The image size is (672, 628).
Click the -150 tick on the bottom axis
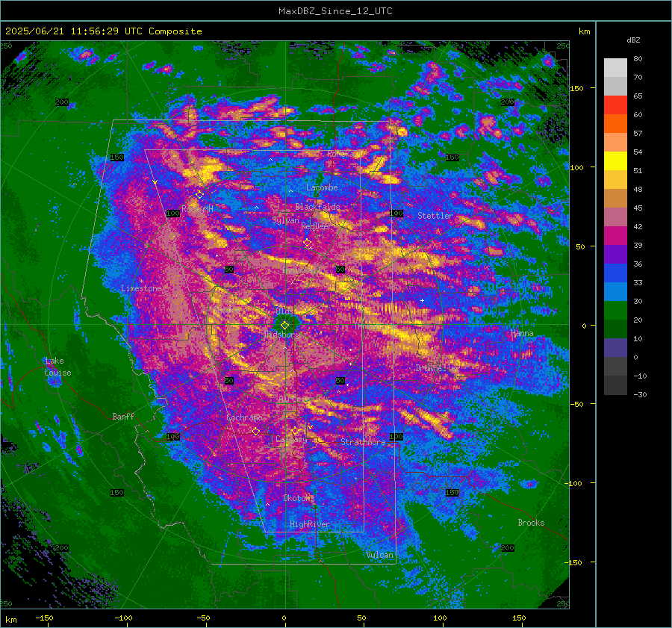(44, 618)
